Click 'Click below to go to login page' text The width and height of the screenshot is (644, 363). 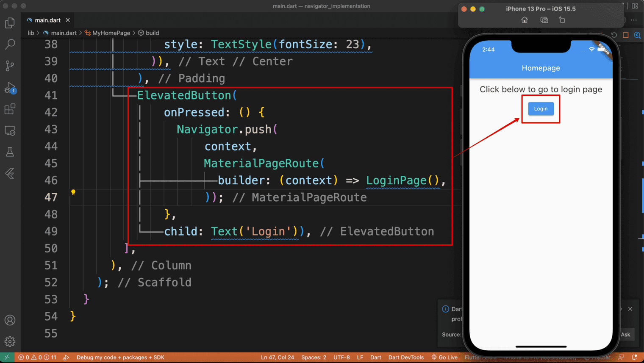click(x=541, y=89)
